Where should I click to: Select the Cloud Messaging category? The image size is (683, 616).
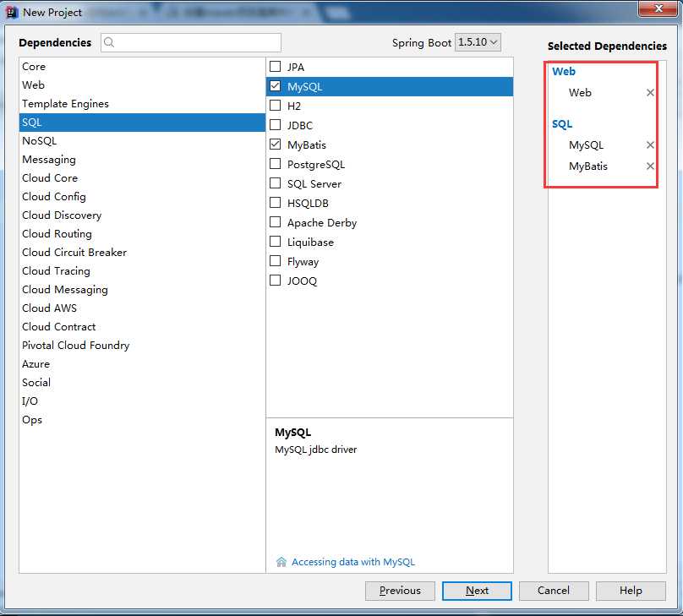142,290
